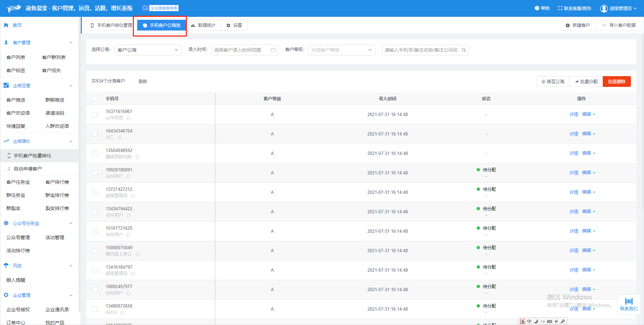Viewport: 644px width, 325px height.
Task: Click the home icon in the sidebar
Action: click(x=6, y=25)
